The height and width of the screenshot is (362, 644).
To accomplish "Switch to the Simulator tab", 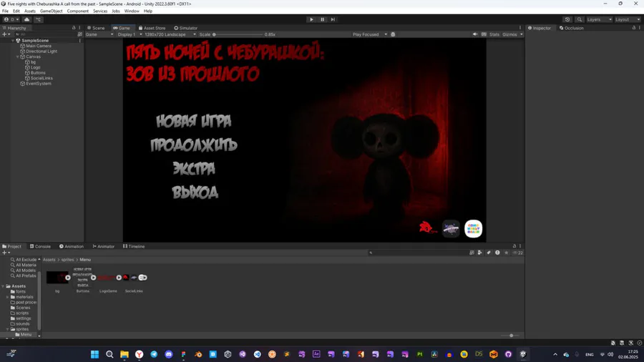I will tap(185, 28).
